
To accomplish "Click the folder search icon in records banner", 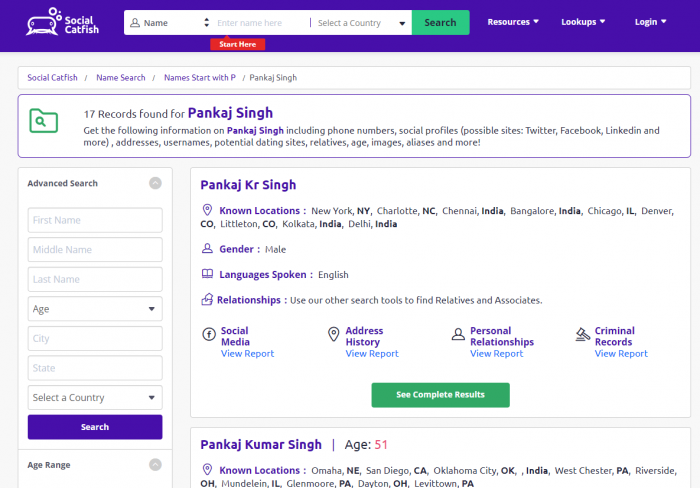I will 43,121.
